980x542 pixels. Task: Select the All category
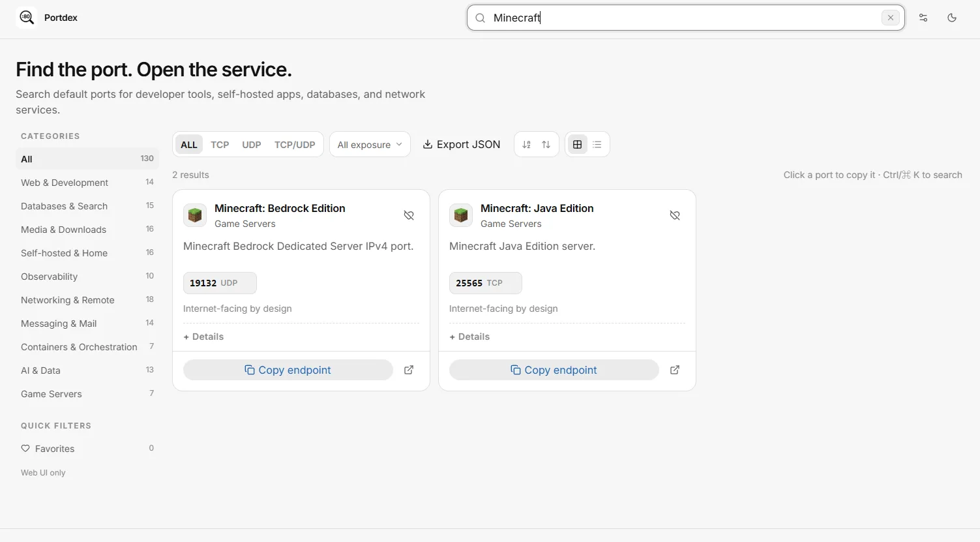pyautogui.click(x=87, y=159)
